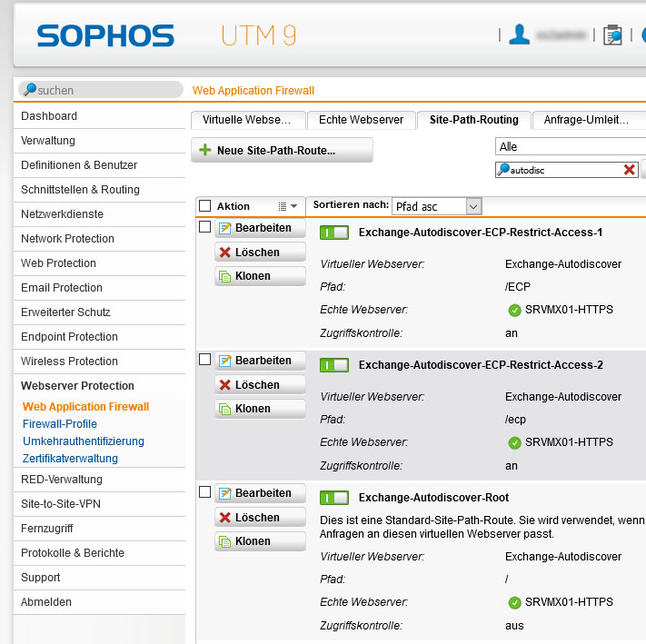Clone Exchange-Autodiscover-ECP-Restrict-Access-1 route
This screenshot has width=646, height=644.
coord(260,276)
